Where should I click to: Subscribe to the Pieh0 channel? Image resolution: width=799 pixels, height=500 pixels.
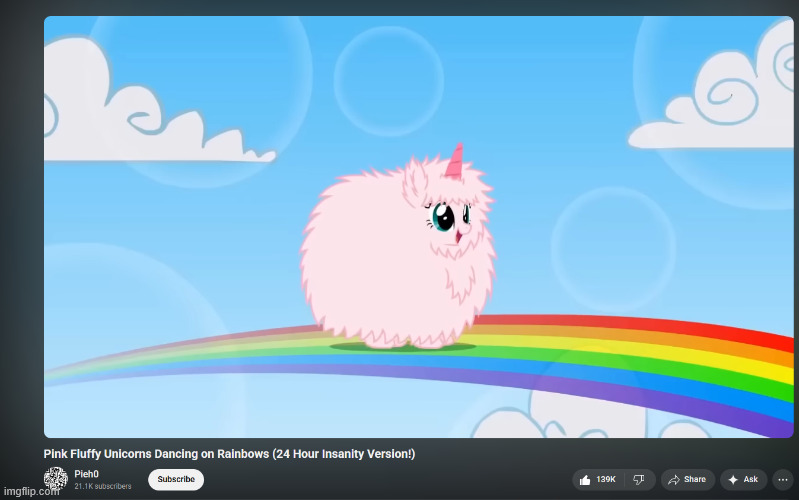coord(176,480)
